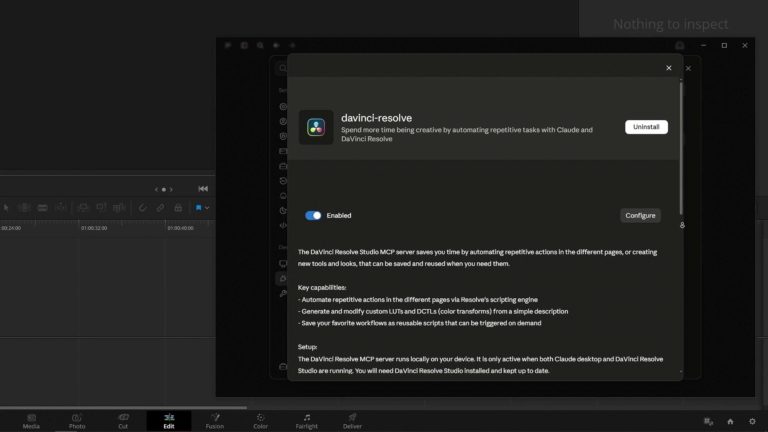Open Project Settings gear icon

click(752, 421)
